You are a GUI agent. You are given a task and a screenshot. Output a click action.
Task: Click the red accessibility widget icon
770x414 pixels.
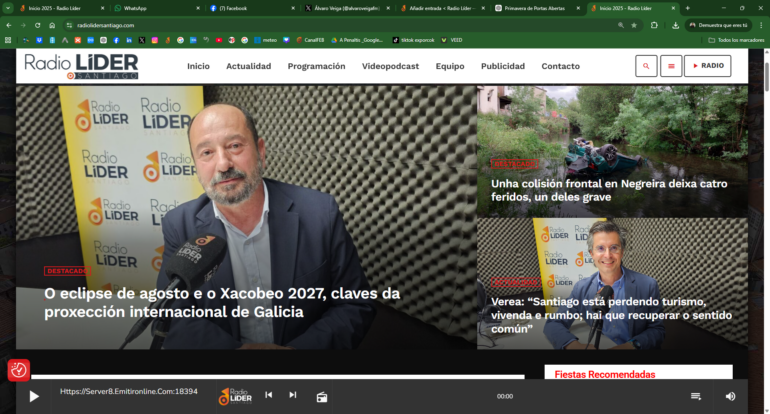pyautogui.click(x=18, y=370)
